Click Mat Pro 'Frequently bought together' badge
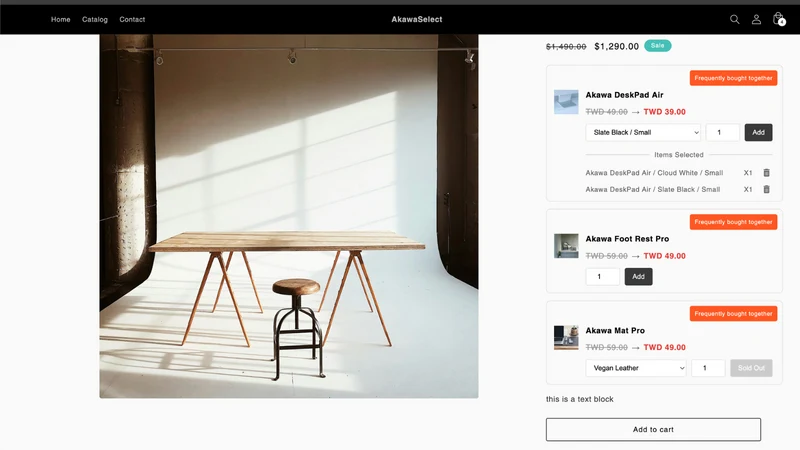Viewport: 800px width, 450px height. click(733, 314)
